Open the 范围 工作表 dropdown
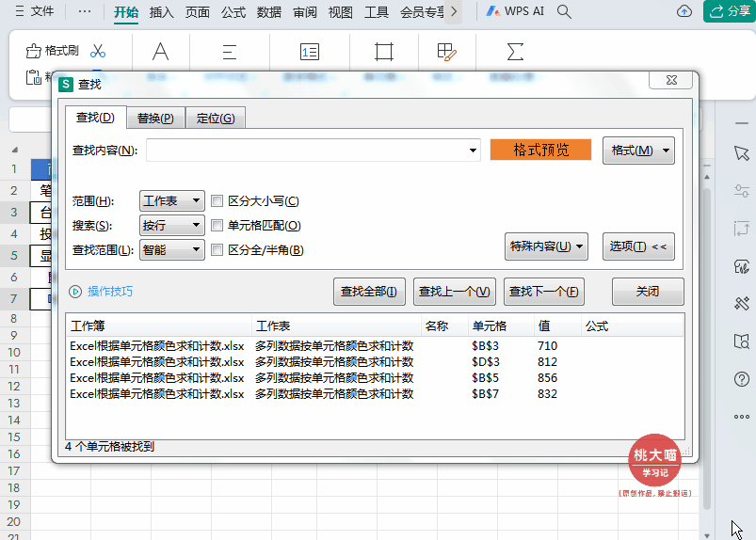The image size is (756, 540). click(x=172, y=201)
